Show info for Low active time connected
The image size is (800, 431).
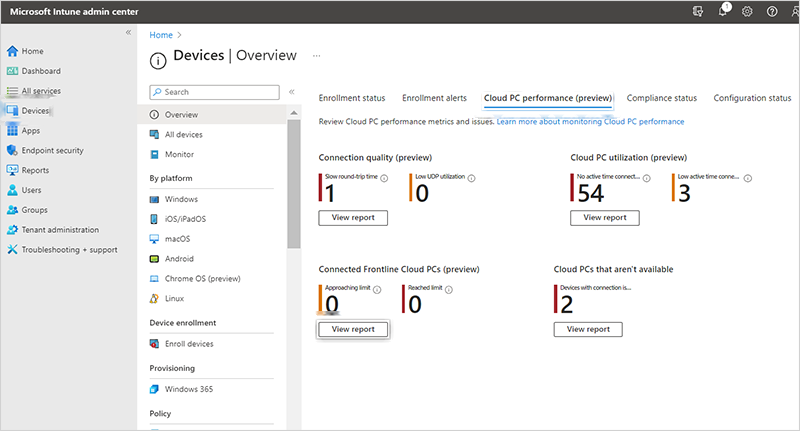747,179
